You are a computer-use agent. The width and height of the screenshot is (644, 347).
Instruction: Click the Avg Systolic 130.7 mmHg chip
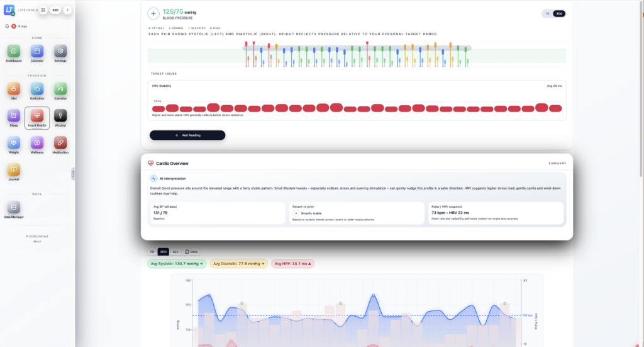pos(177,263)
